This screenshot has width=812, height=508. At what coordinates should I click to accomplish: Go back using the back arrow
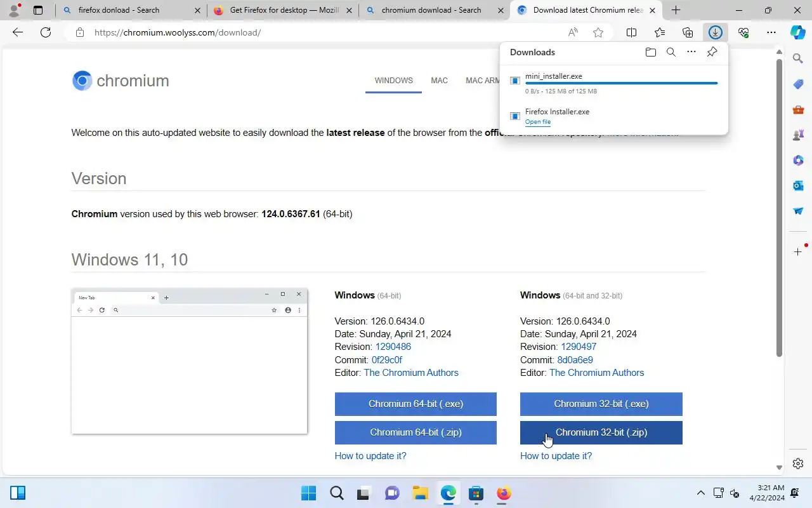(x=18, y=32)
